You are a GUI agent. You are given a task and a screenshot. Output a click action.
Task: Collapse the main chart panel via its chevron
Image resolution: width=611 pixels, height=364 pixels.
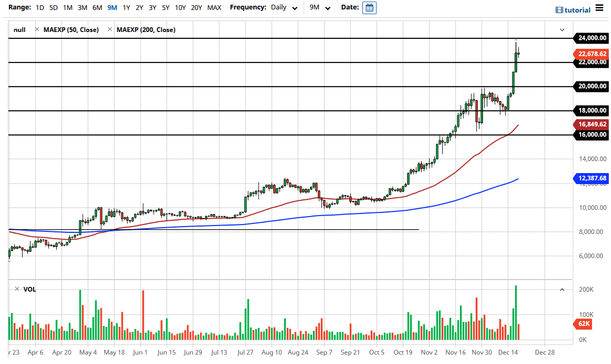562,30
